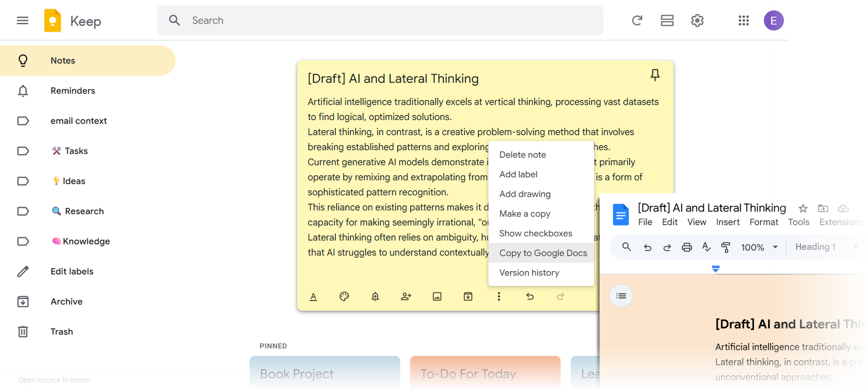Select the paint format tool in Docs
Image resolution: width=868 pixels, height=389 pixels.
(x=725, y=246)
